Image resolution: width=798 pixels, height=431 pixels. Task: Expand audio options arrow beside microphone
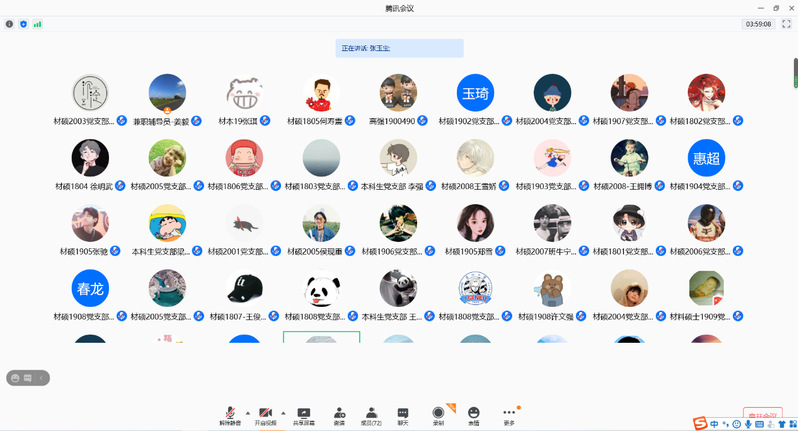point(246,412)
